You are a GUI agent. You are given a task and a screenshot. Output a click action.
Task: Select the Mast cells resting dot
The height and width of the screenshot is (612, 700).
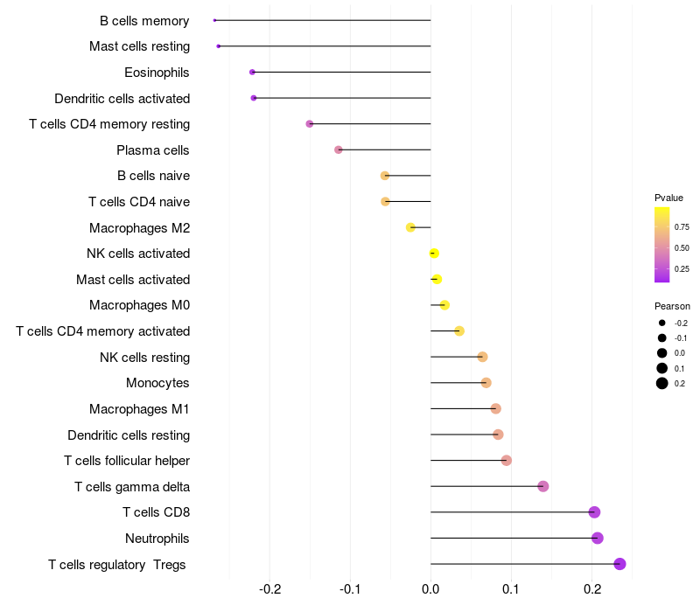click(218, 46)
